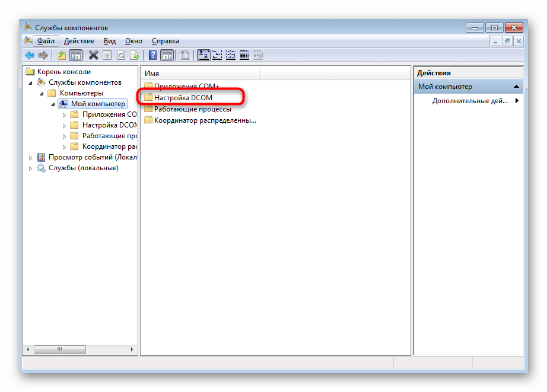The image size is (547, 392).
Task: Select Настройка DCOM folder in list
Action: pyautogui.click(x=183, y=97)
